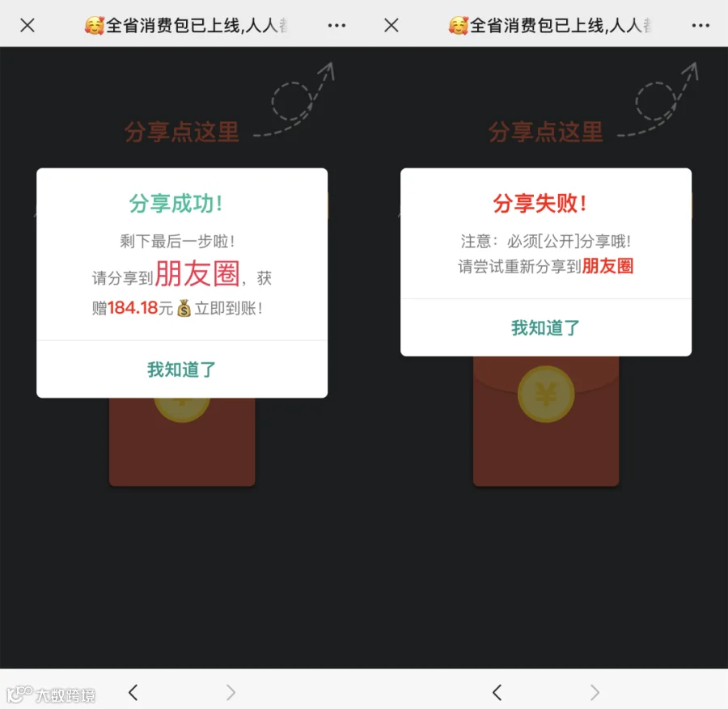Tap 我知道了 in the 分享失败 dialog
Viewport: 728px width, 709px height.
coord(546,327)
